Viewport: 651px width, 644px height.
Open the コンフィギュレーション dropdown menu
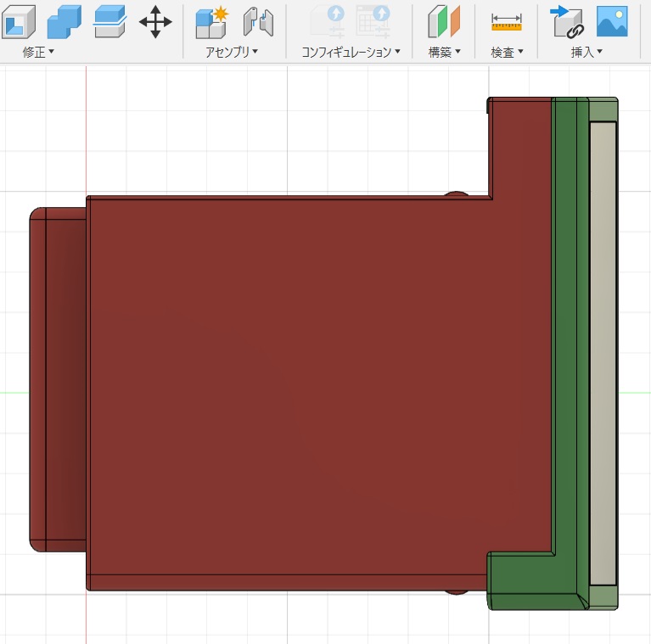point(351,52)
